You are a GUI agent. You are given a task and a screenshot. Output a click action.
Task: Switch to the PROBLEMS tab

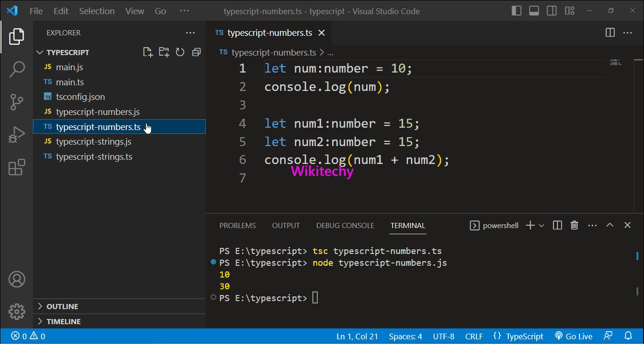click(x=237, y=225)
